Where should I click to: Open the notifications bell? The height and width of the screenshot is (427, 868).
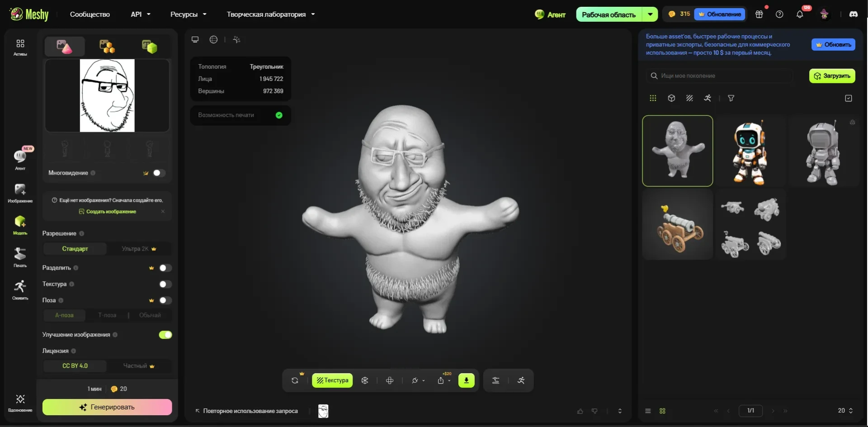(800, 14)
